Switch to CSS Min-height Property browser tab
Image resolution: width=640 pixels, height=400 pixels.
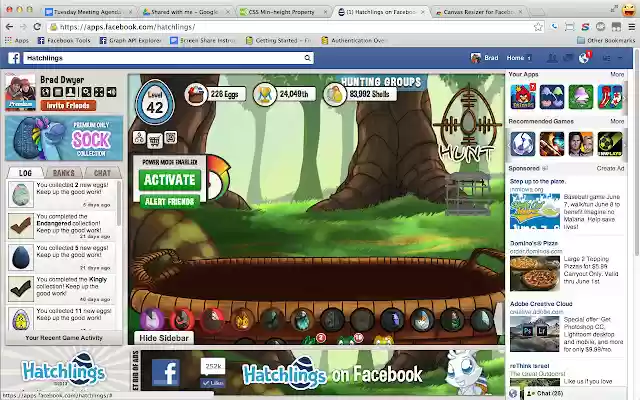pyautogui.click(x=282, y=12)
